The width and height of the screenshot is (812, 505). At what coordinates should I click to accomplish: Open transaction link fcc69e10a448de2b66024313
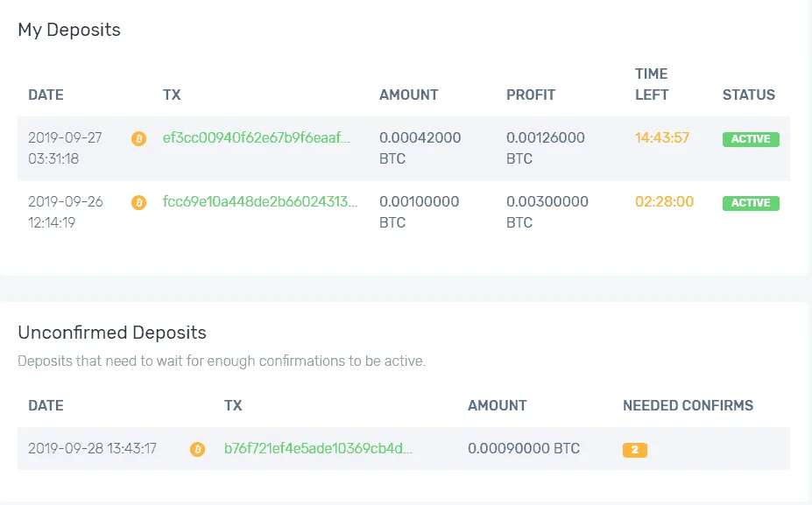click(x=260, y=201)
